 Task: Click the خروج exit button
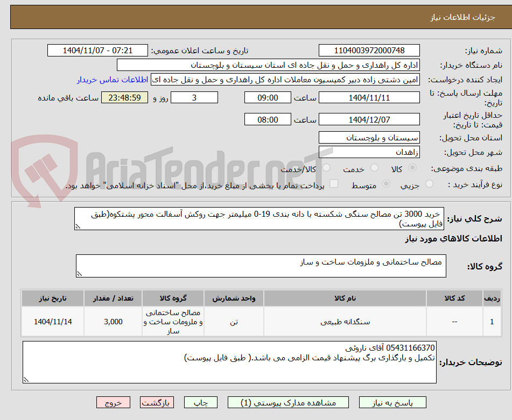point(113,402)
